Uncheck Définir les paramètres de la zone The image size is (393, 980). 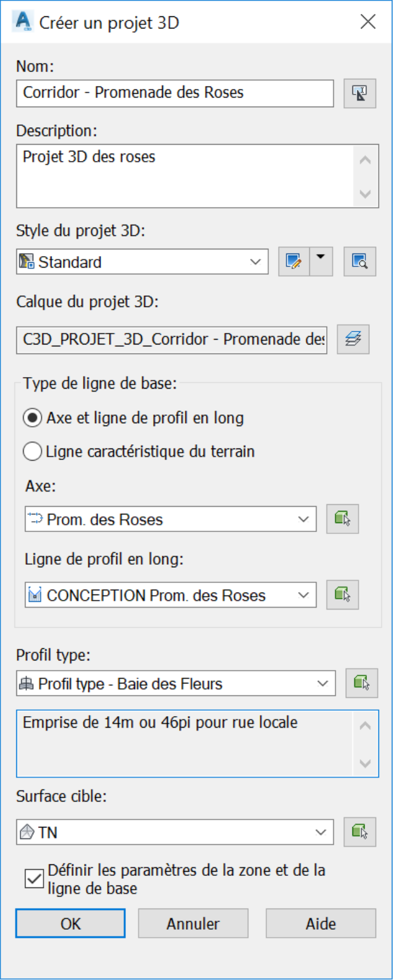[34, 879]
